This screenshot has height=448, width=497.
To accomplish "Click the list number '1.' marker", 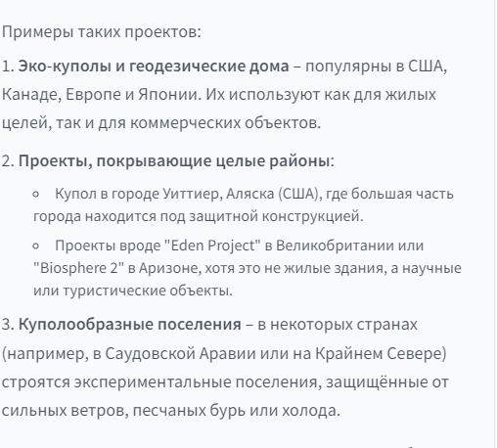I will click(x=8, y=67).
